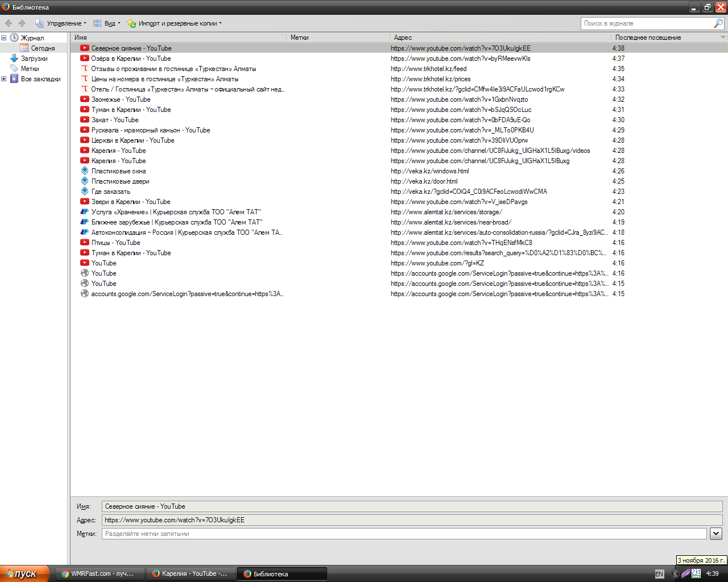Click icon of Отзывы о проживании row
This screenshot has height=582, width=728.
coord(85,69)
